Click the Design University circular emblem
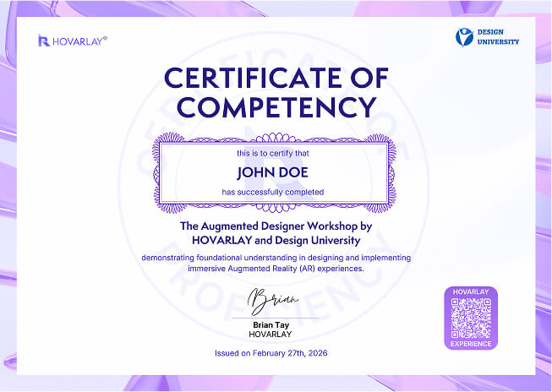The height and width of the screenshot is (392, 552). click(x=464, y=37)
